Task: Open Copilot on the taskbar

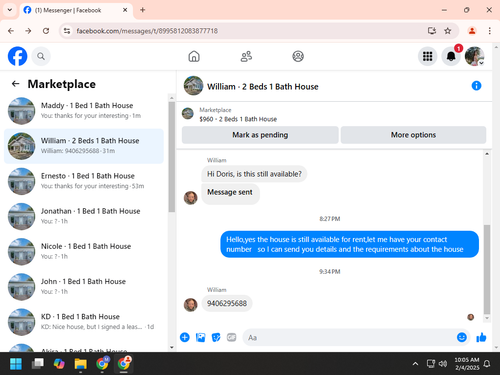Action: (x=59, y=363)
